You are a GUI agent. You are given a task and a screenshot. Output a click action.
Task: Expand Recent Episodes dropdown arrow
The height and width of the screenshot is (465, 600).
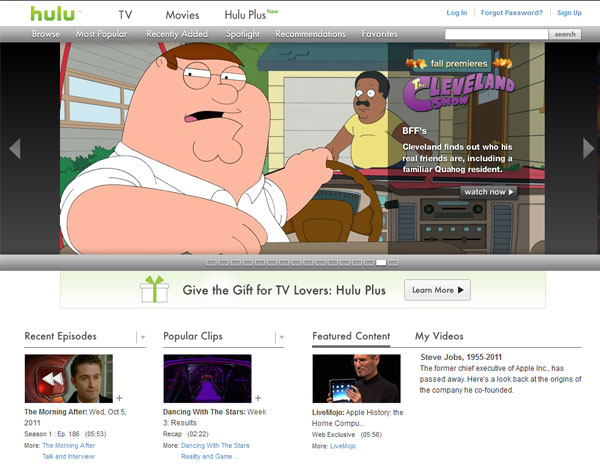143,337
